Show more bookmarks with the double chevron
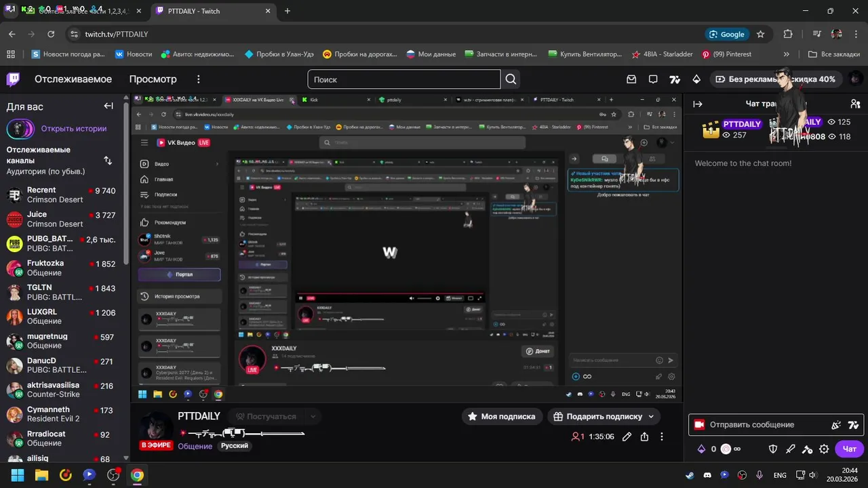The height and width of the screenshot is (488, 868). click(x=787, y=54)
